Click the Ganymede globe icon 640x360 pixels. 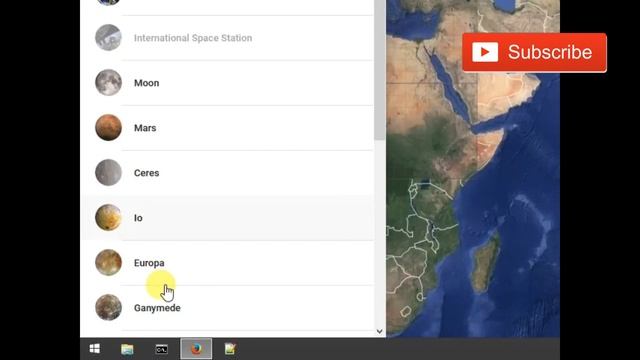(108, 307)
